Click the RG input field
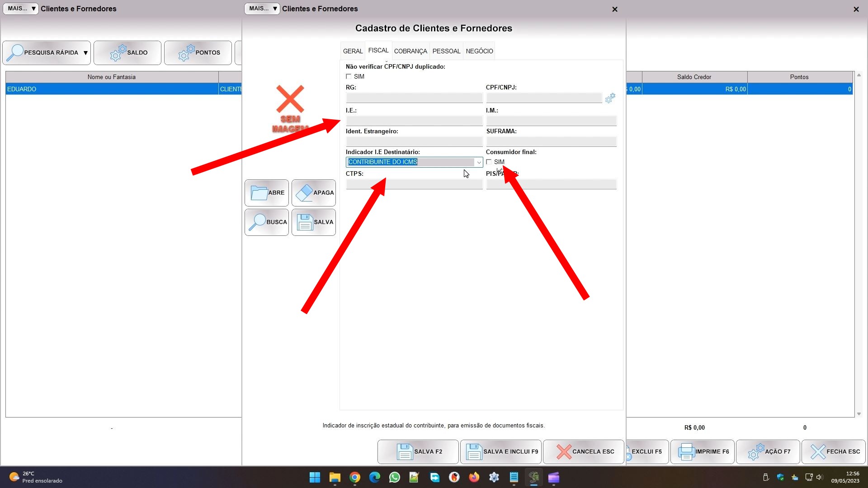The height and width of the screenshot is (488, 868). tap(414, 98)
